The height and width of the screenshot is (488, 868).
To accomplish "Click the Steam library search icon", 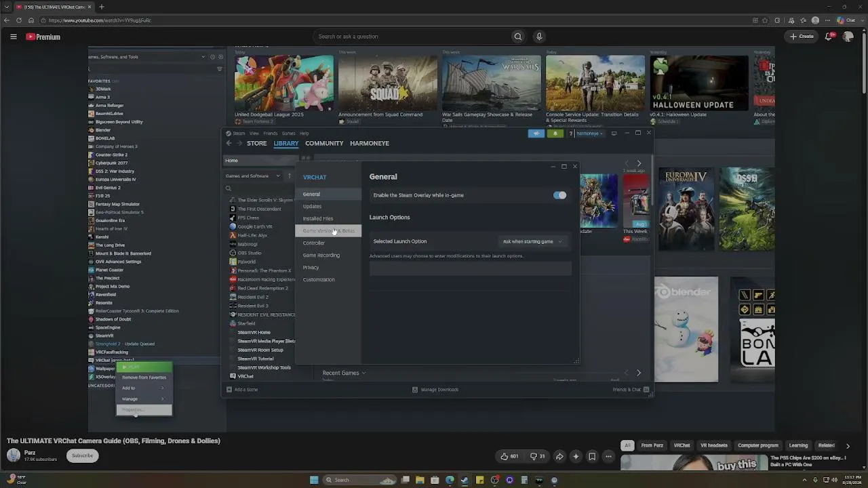I will point(229,188).
